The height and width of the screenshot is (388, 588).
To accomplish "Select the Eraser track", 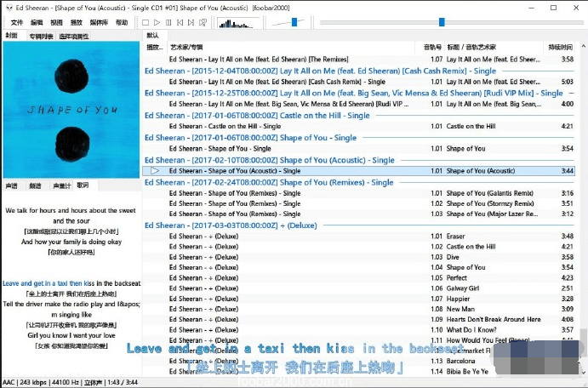I will (359, 237).
